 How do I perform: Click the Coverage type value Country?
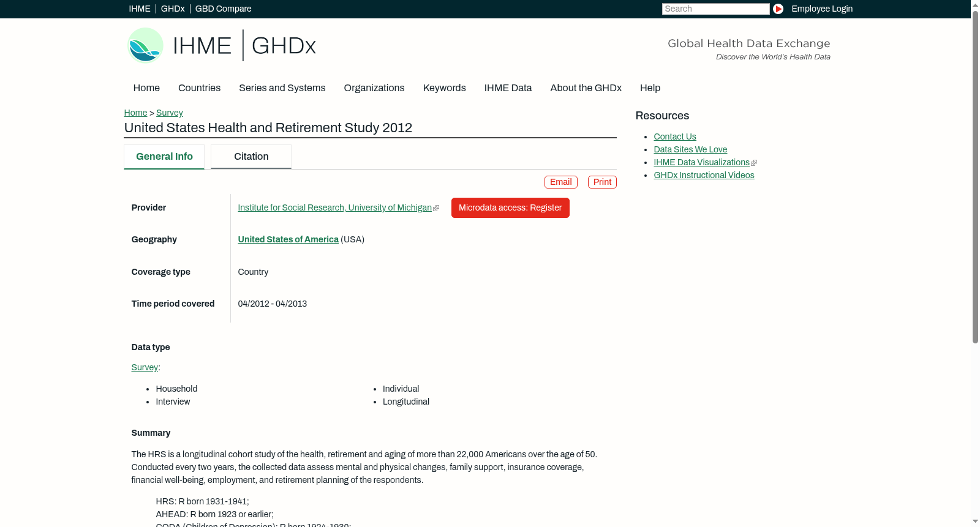coord(253,272)
